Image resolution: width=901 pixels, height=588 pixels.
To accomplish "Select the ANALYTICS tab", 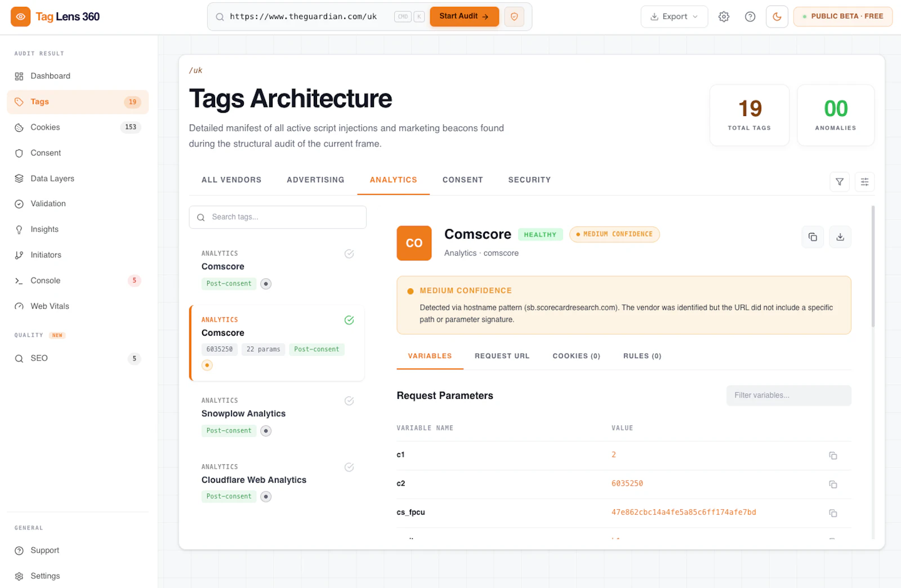I will tap(394, 180).
